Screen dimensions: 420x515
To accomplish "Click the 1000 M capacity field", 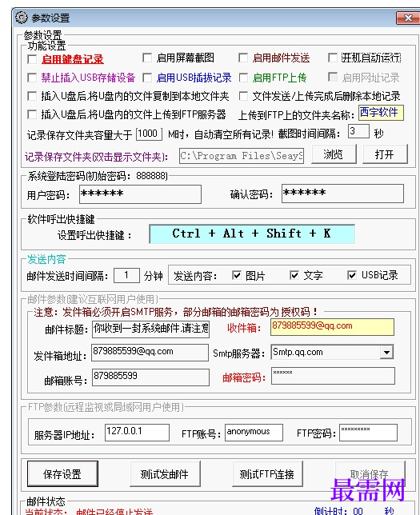I will point(149,134).
